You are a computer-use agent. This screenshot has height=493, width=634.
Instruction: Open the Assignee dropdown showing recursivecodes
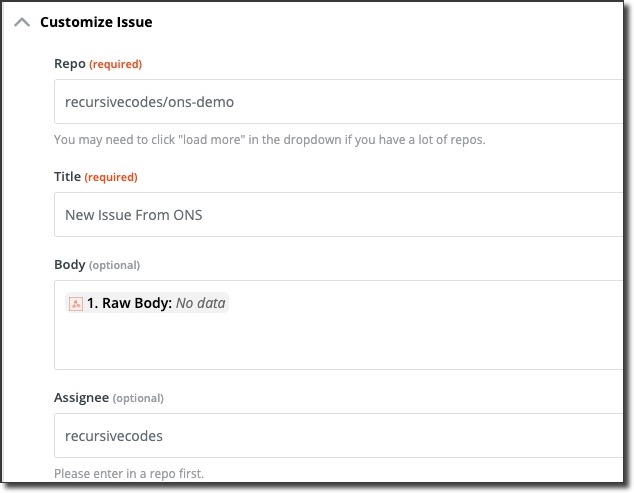pyautogui.click(x=338, y=436)
